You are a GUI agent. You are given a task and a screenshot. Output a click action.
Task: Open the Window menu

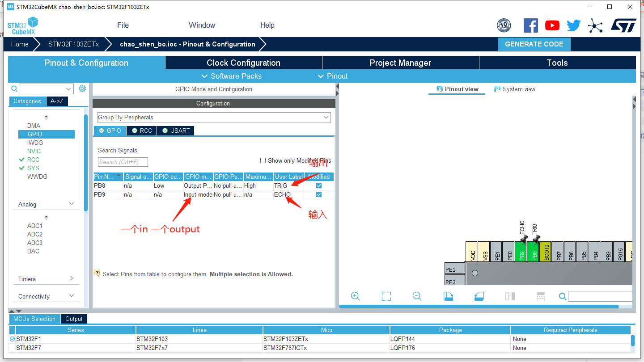click(202, 25)
